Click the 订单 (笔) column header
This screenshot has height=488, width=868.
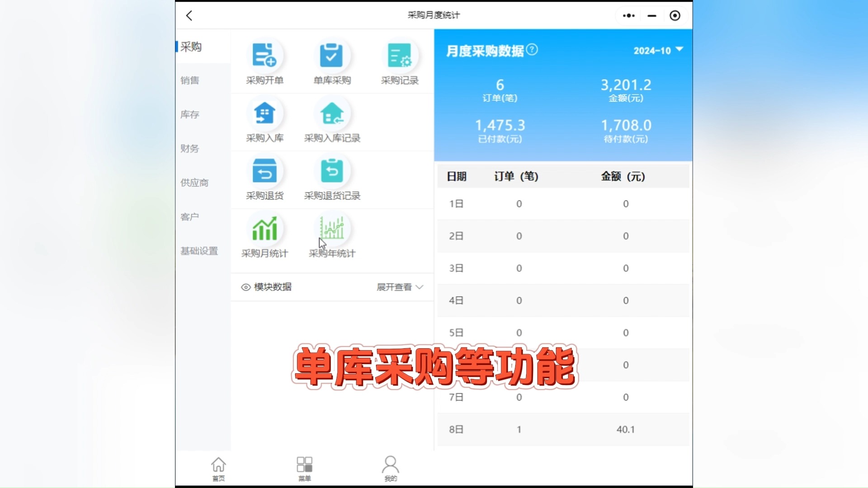click(x=516, y=177)
